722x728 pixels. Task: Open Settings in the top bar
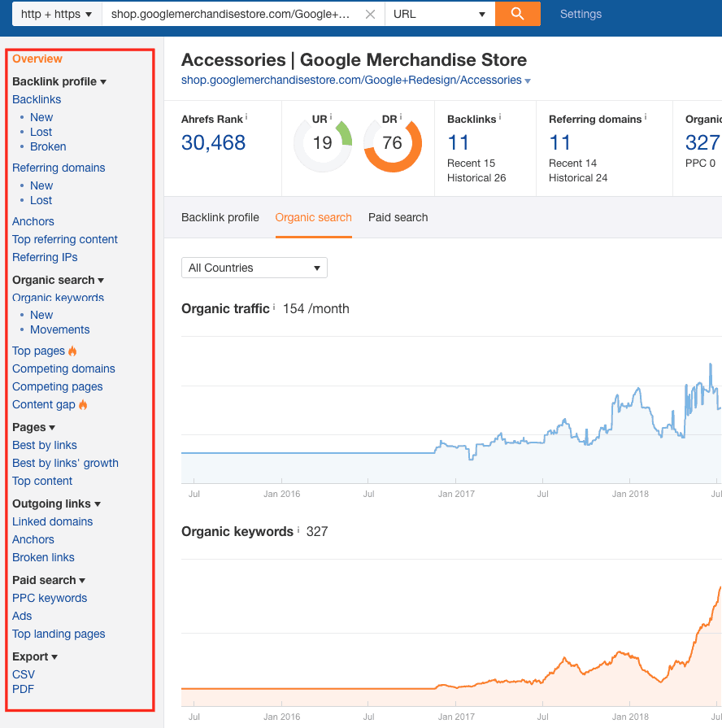(x=581, y=14)
